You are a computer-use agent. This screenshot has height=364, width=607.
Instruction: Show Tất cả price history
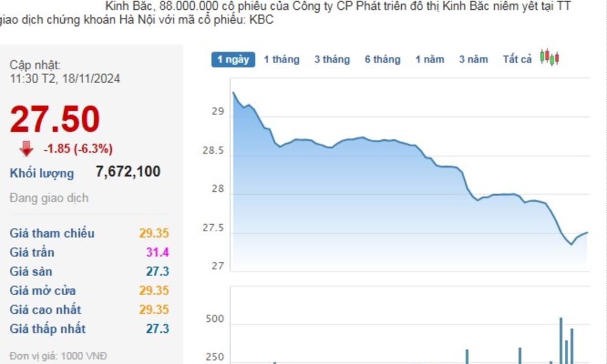[x=517, y=60]
